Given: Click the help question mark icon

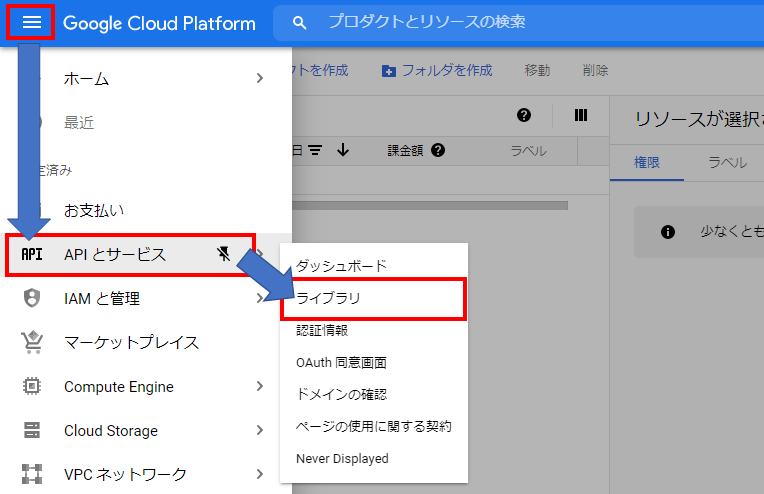Looking at the screenshot, I should (x=523, y=115).
